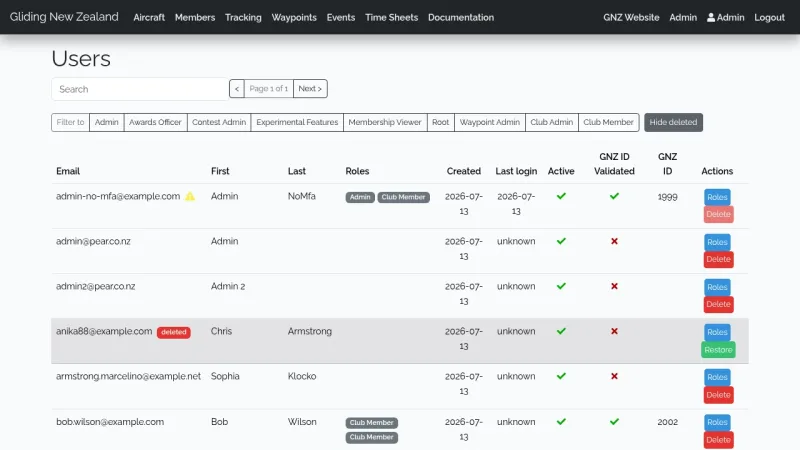The height and width of the screenshot is (450, 800).
Task: Click the red GNZ ID Validated cross for admin@pear.co.nz
Action: click(614, 241)
